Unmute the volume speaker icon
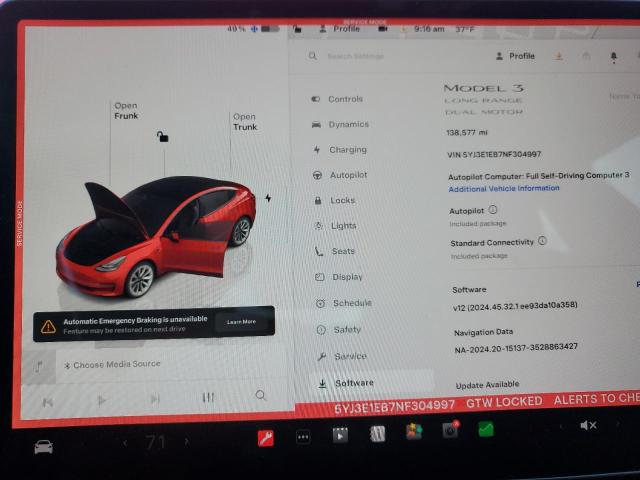The image size is (640, 480). click(588, 426)
